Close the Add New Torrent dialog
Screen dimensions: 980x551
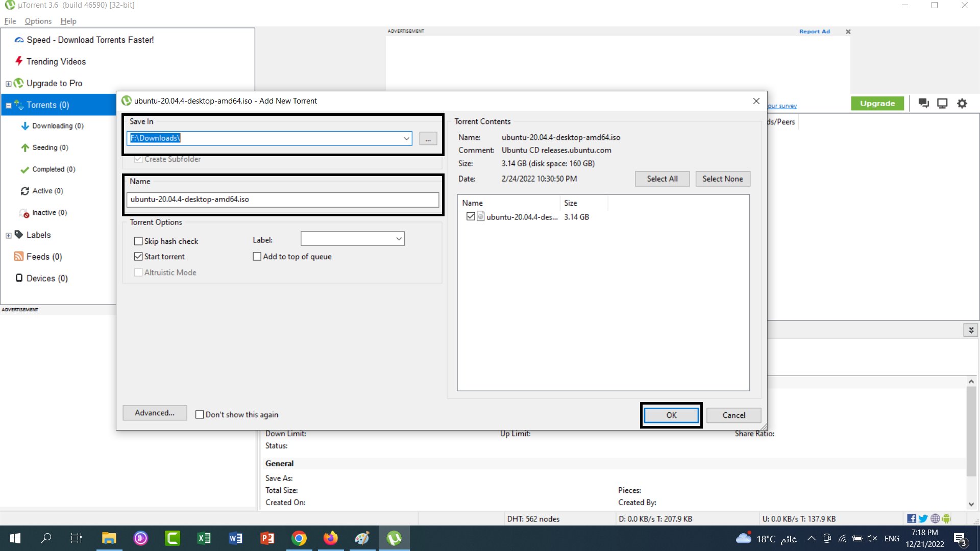(756, 101)
